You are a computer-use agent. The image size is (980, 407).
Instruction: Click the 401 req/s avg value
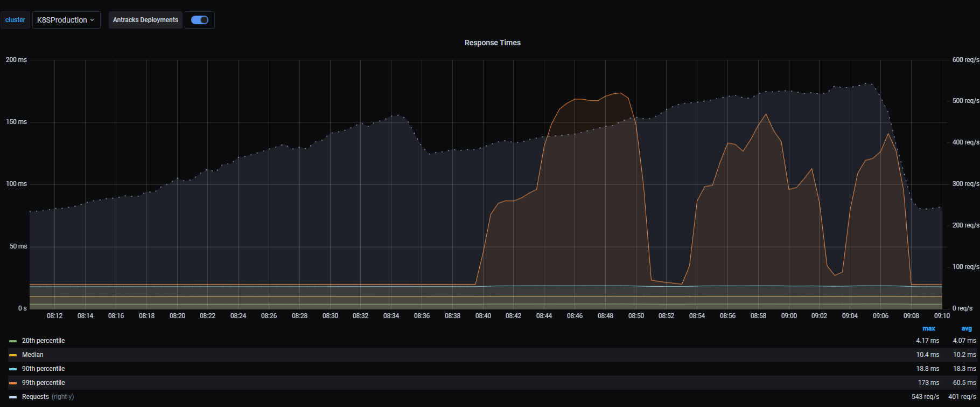click(x=962, y=397)
